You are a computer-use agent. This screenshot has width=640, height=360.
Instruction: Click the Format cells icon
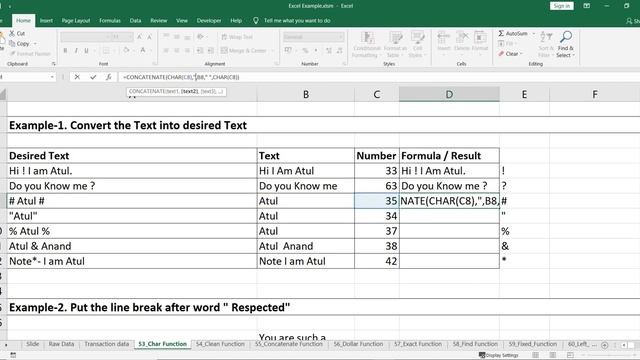(480, 41)
